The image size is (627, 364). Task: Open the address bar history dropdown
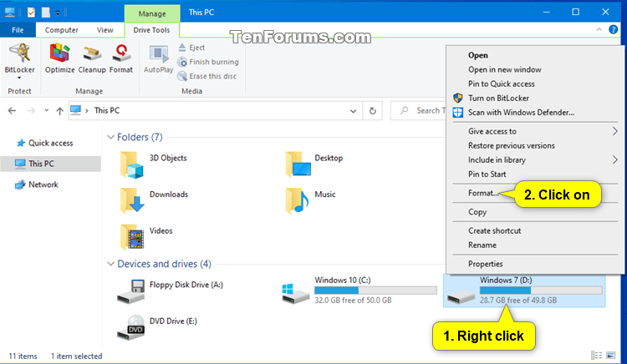pos(353,111)
